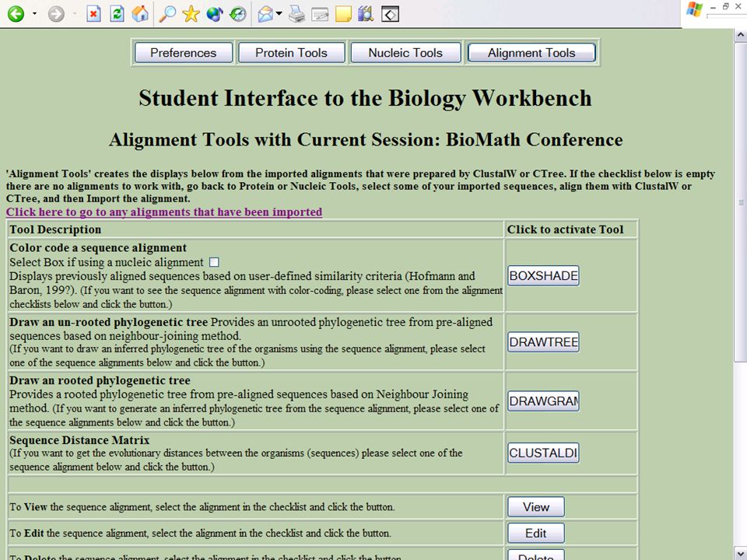The width and height of the screenshot is (747, 560).
Task: Click the text "Draw an rooted phylogenetic tree"
Action: coord(100,380)
